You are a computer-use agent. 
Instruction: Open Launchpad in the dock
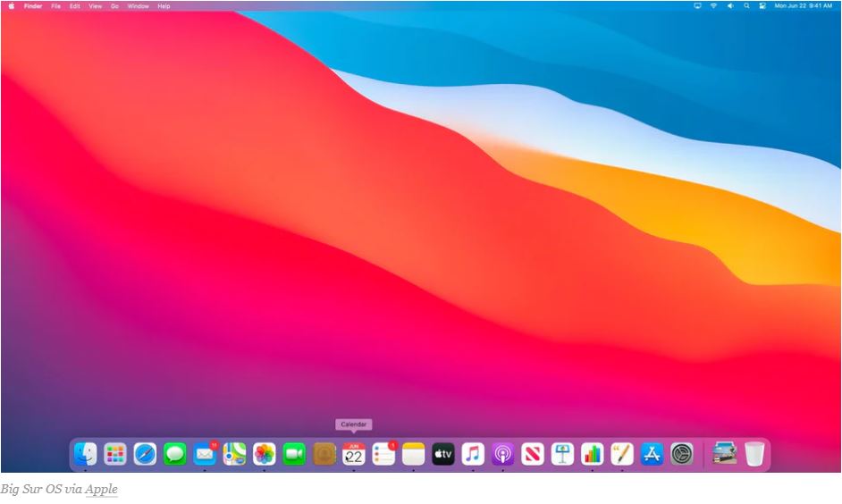(115, 454)
